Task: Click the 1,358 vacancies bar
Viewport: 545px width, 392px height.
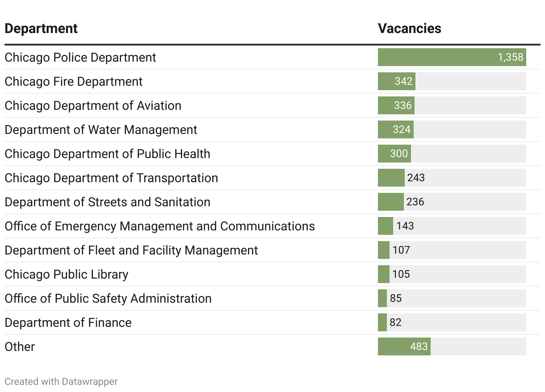Action: (452, 58)
